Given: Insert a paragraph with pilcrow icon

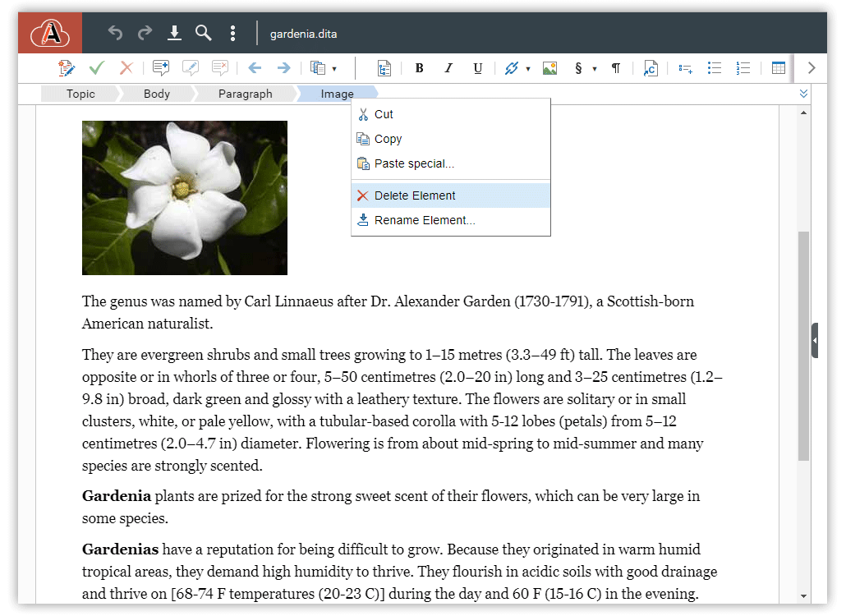Looking at the screenshot, I should [x=616, y=68].
